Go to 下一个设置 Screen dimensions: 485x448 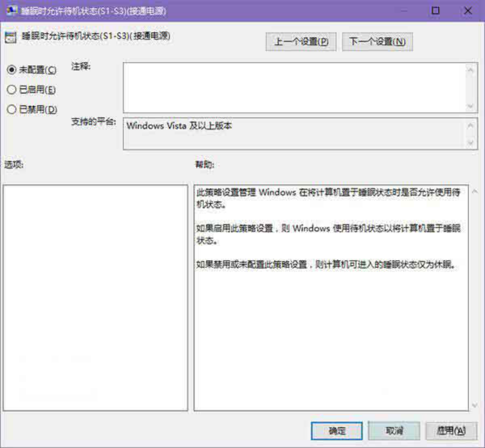(x=377, y=42)
